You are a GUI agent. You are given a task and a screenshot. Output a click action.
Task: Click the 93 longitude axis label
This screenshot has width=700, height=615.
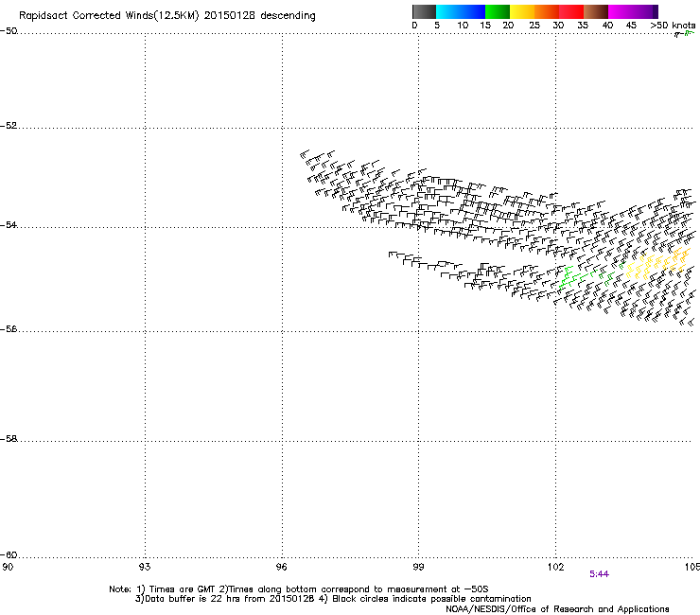point(145,567)
